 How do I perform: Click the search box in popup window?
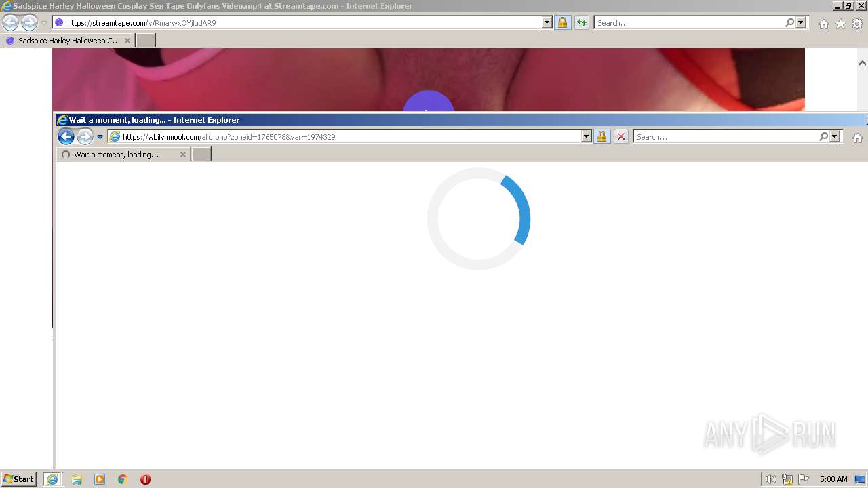point(726,137)
